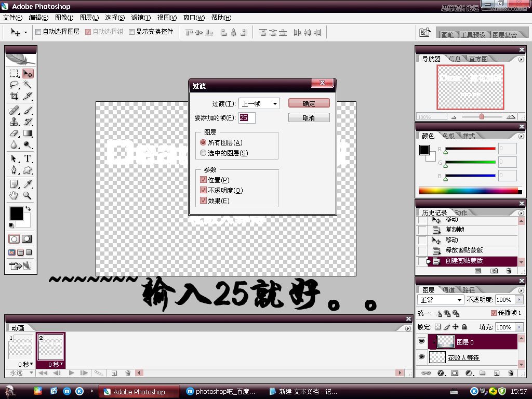Image resolution: width=532 pixels, height=399 pixels.
Task: Click the 确定 confirm button
Action: click(309, 103)
